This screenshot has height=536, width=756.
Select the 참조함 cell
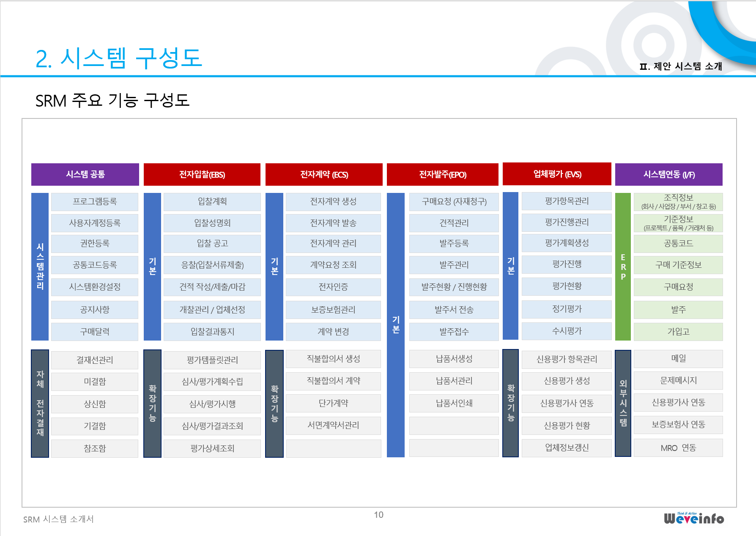95,448
